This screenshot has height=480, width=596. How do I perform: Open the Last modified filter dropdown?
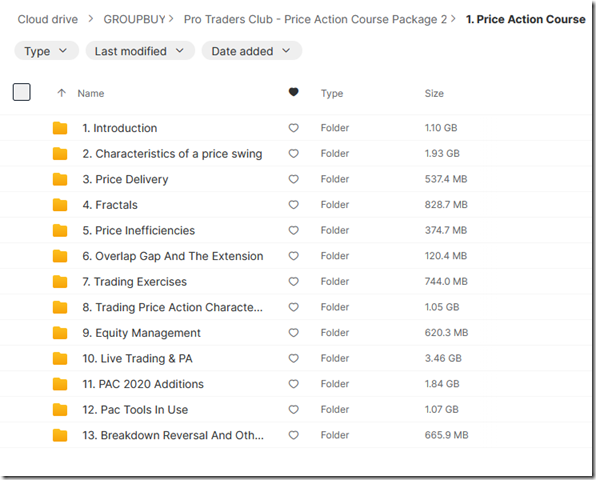pos(140,51)
